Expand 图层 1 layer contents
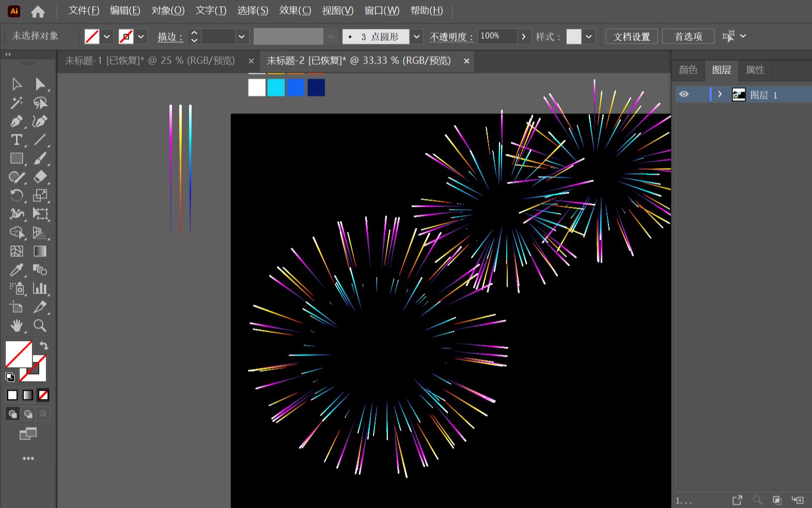 [x=720, y=95]
